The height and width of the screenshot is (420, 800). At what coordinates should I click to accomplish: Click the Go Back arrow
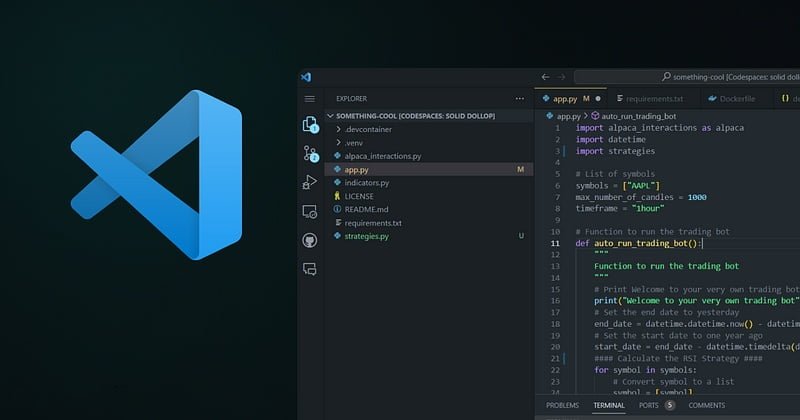click(x=545, y=77)
